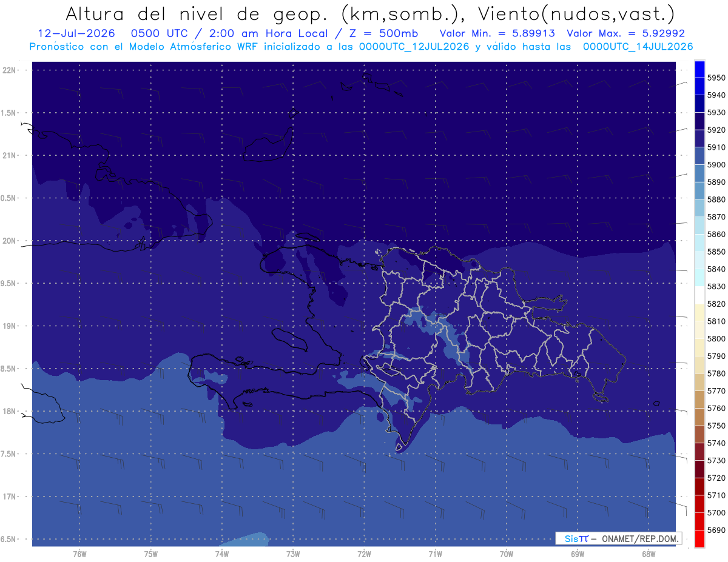Click '0000UTC_12JUL2026' in the forecast subtitle
Image resolution: width=728 pixels, height=562 pixels.
coord(414,47)
